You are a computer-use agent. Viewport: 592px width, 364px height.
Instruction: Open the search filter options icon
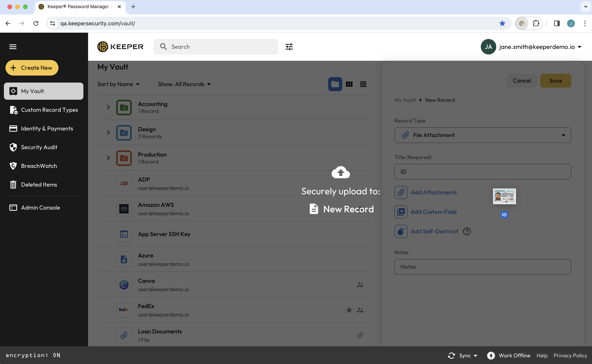[x=289, y=47]
